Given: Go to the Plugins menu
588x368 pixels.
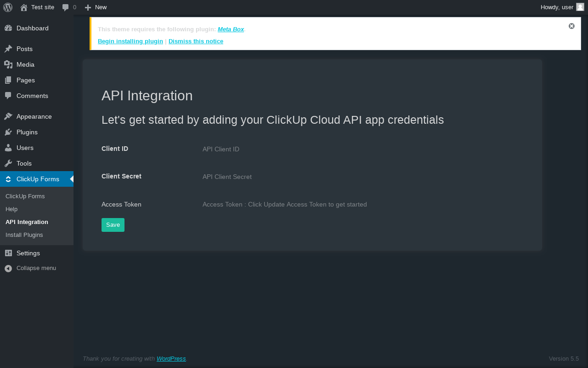Looking at the screenshot, I should (x=37, y=132).
